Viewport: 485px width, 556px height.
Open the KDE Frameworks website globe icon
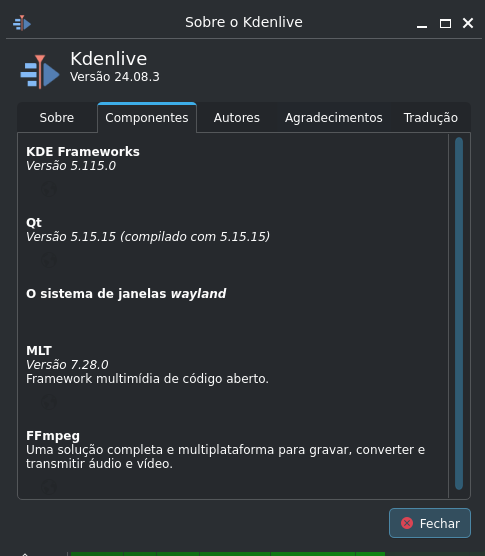point(49,189)
